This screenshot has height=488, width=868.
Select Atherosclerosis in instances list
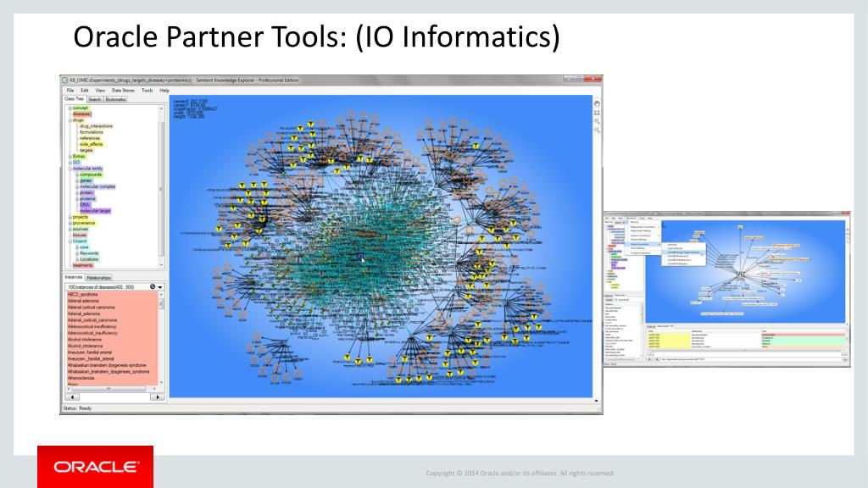tap(81, 379)
